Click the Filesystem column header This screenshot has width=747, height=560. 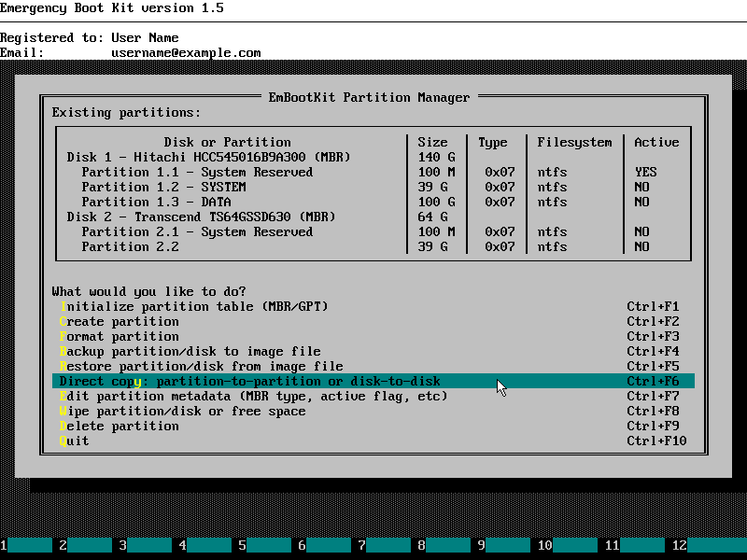pyautogui.click(x=574, y=143)
